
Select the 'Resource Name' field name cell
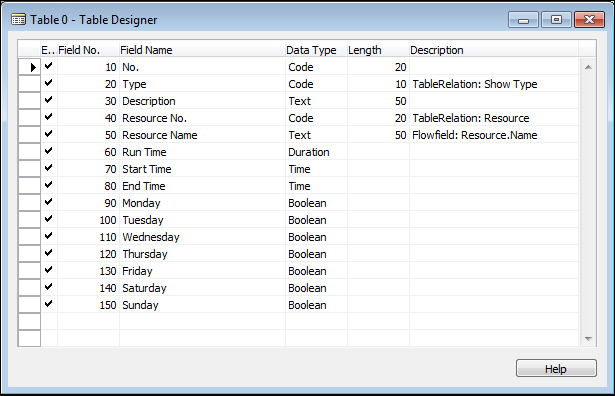(x=202, y=134)
